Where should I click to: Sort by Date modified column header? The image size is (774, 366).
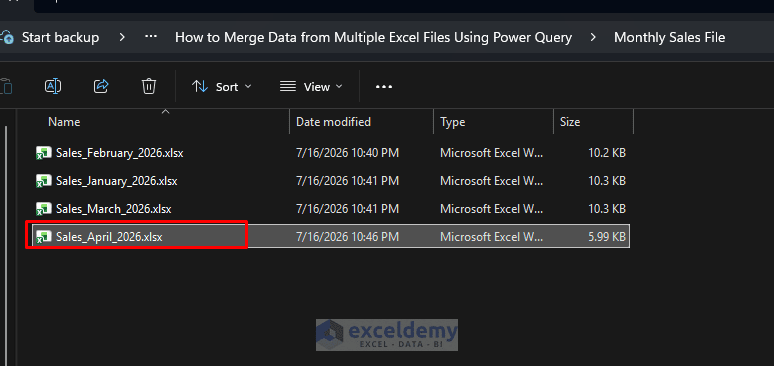333,122
